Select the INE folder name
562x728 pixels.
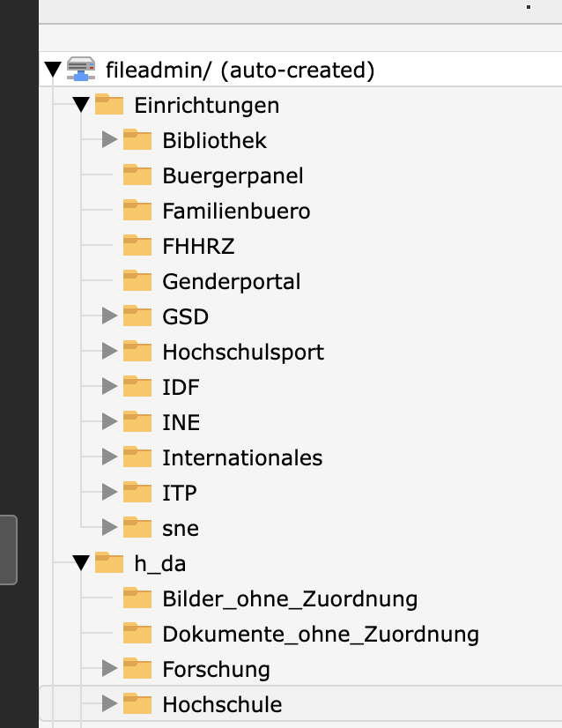tap(181, 422)
